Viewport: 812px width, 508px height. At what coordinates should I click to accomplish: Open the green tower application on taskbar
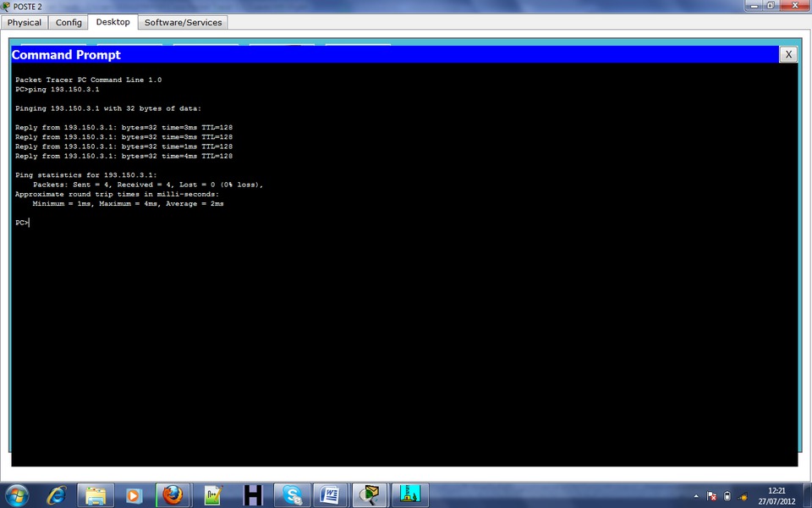pos(410,495)
